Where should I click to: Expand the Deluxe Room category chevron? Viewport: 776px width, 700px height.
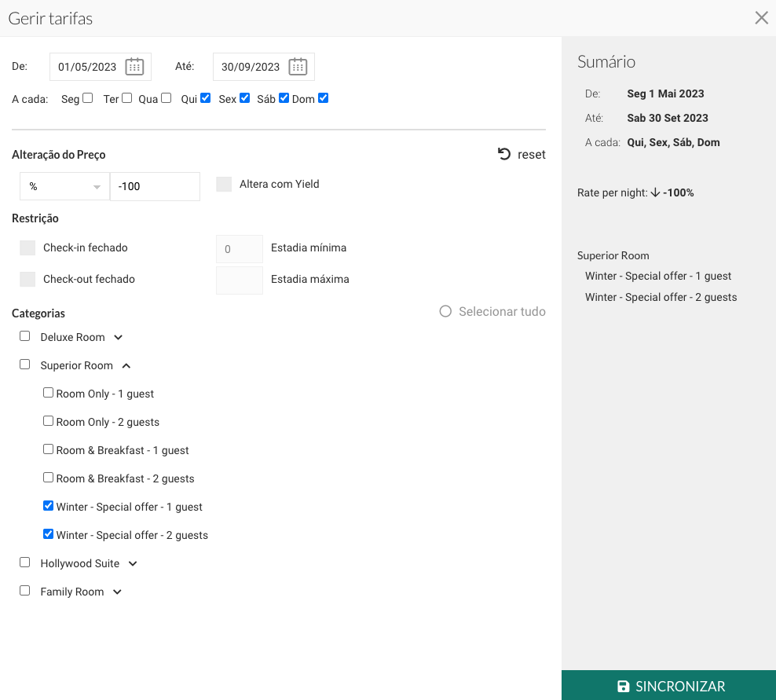pos(118,338)
